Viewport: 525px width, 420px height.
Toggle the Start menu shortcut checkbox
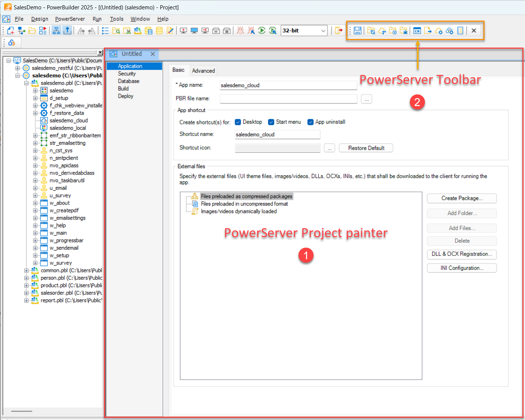271,122
